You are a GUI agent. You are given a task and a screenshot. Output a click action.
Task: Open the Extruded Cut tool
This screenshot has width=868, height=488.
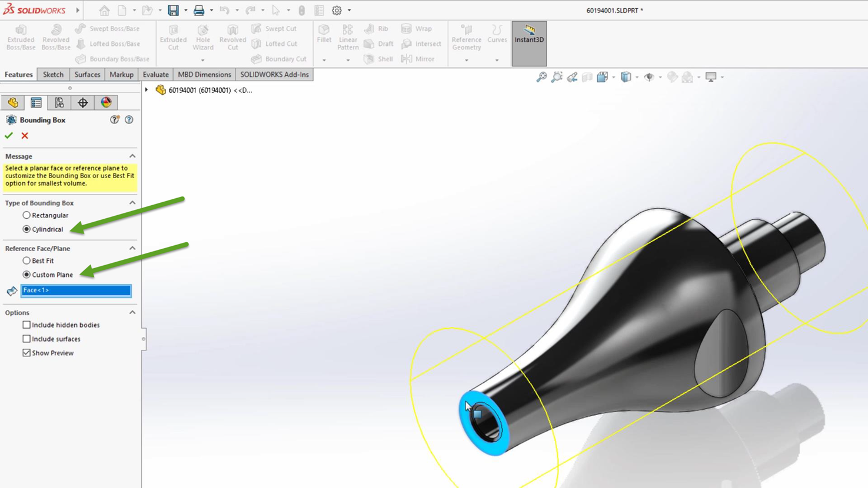point(173,38)
